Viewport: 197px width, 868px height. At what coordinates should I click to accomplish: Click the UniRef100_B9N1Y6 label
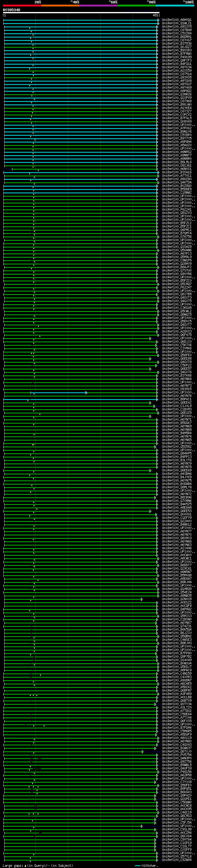pyautogui.click(x=177, y=132)
